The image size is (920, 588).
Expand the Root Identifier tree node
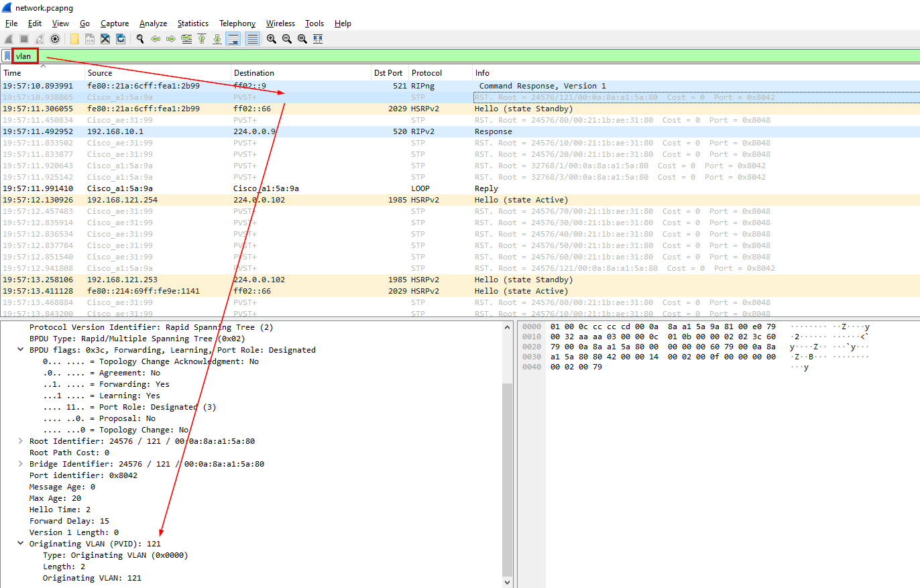(x=21, y=441)
